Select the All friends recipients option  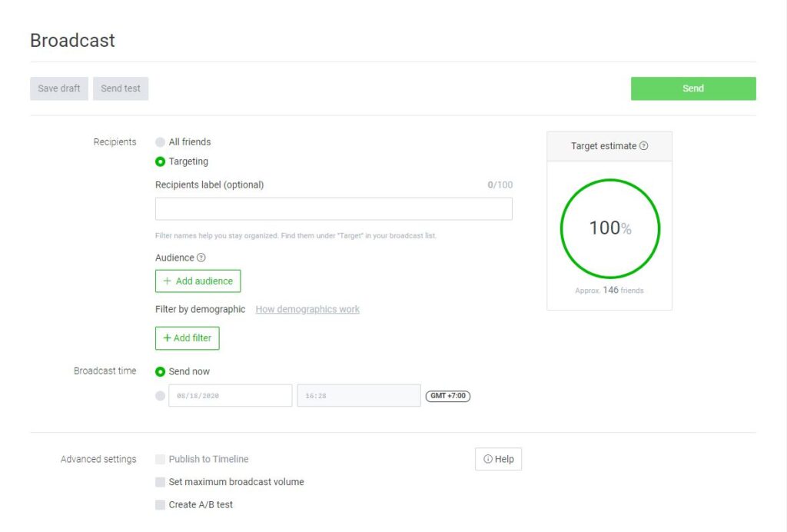click(x=160, y=141)
